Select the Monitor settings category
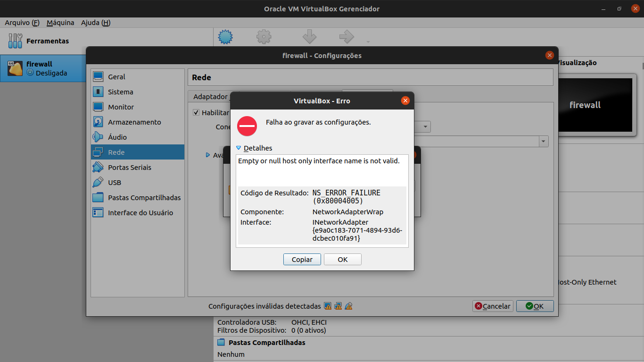This screenshot has height=362, width=644. pos(138,107)
